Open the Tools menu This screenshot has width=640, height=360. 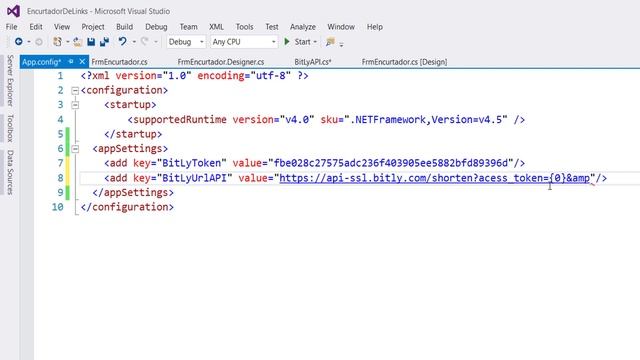244,27
